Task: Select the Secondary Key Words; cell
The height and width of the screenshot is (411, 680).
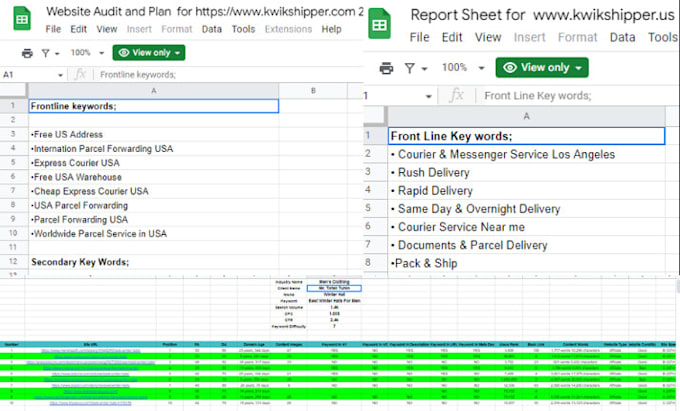Action: (x=154, y=262)
